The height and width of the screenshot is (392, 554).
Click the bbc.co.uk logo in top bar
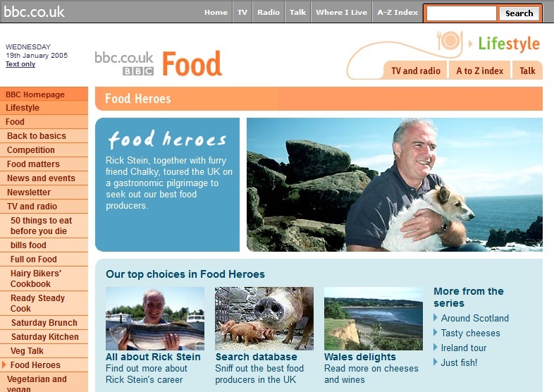[34, 12]
